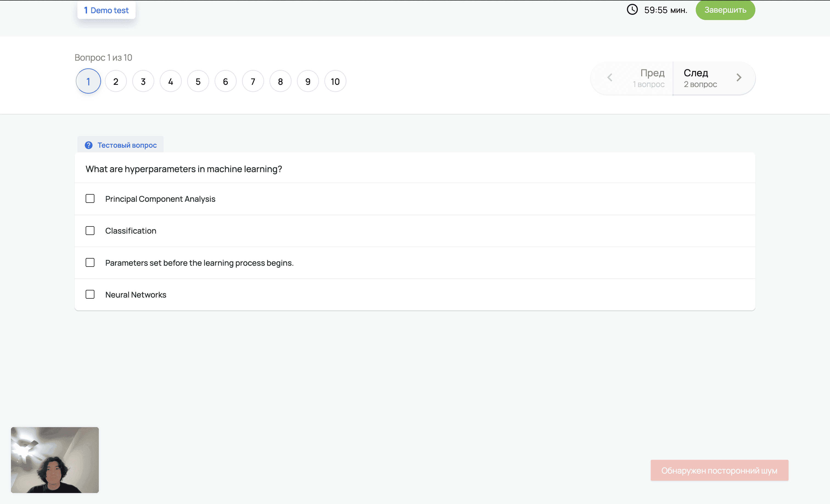Viewport: 830px width, 504px height.
Task: Click the left chevron arrow for previous question
Action: (x=610, y=77)
